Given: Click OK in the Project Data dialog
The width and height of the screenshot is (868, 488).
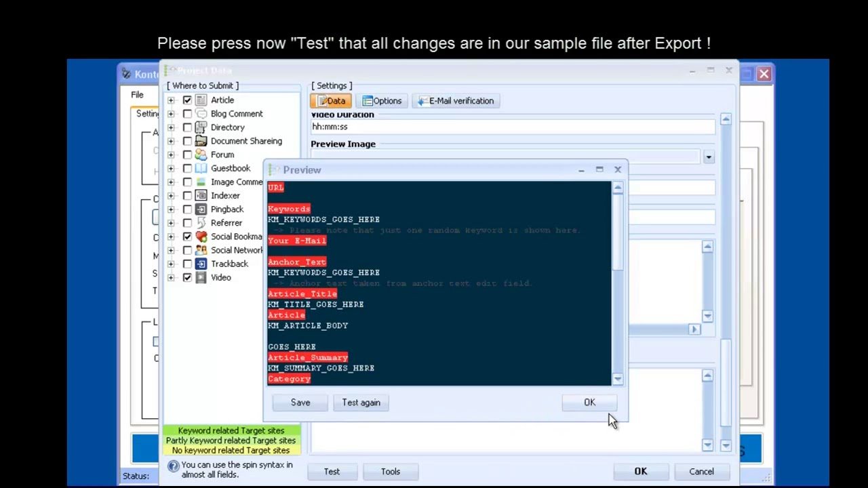Looking at the screenshot, I should (641, 472).
